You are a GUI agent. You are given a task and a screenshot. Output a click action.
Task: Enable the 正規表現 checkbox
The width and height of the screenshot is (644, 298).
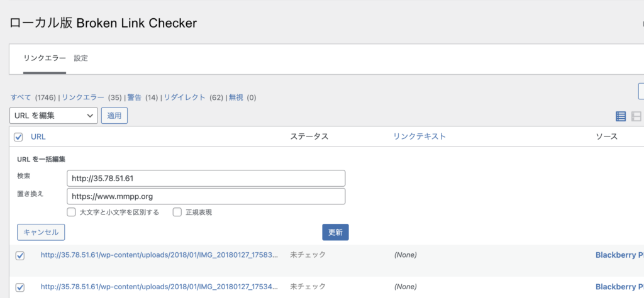coord(177,212)
